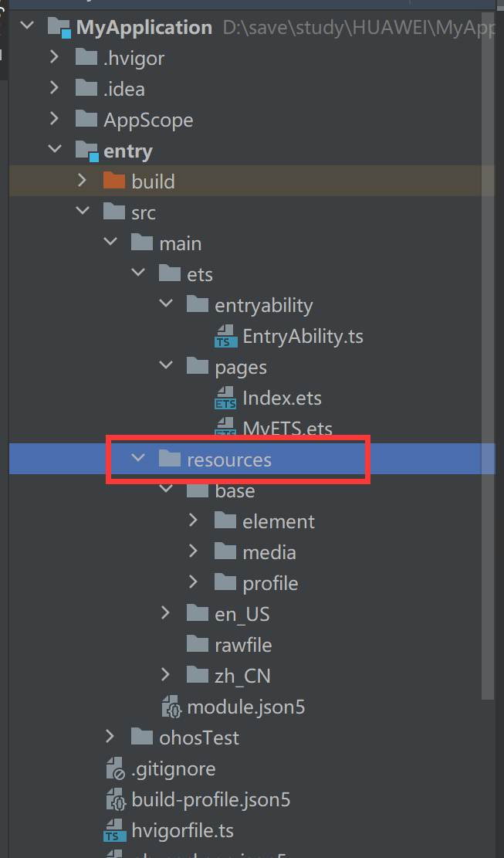Expand the element folder
This screenshot has height=858, width=504.
(193, 520)
